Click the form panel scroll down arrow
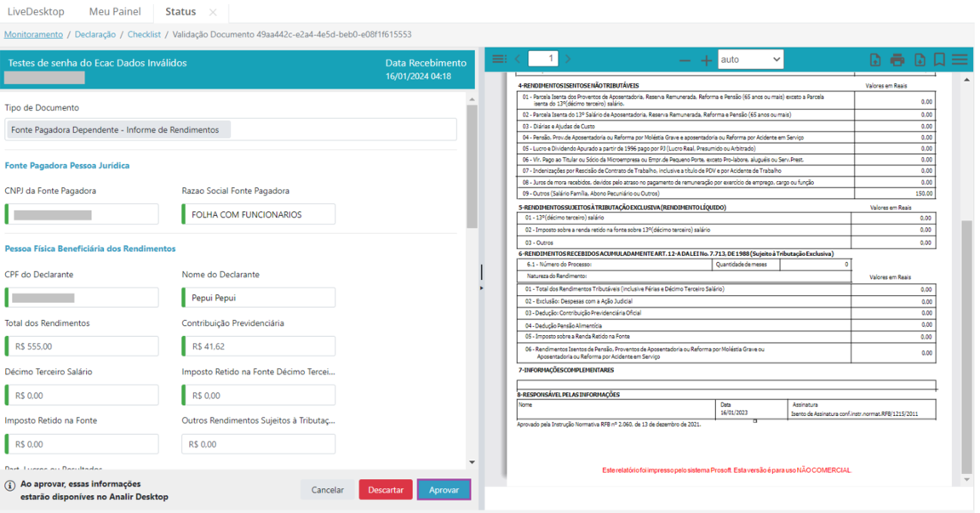980x513 pixels. (x=472, y=463)
